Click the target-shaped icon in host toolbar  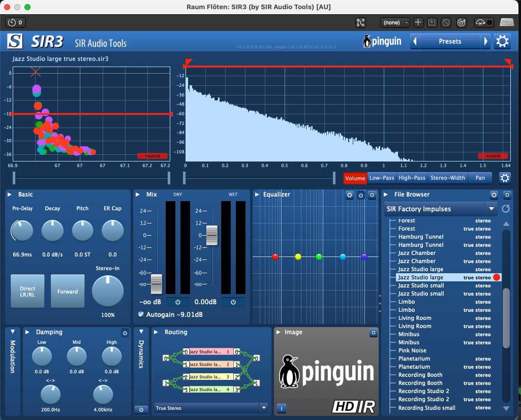[462, 22]
